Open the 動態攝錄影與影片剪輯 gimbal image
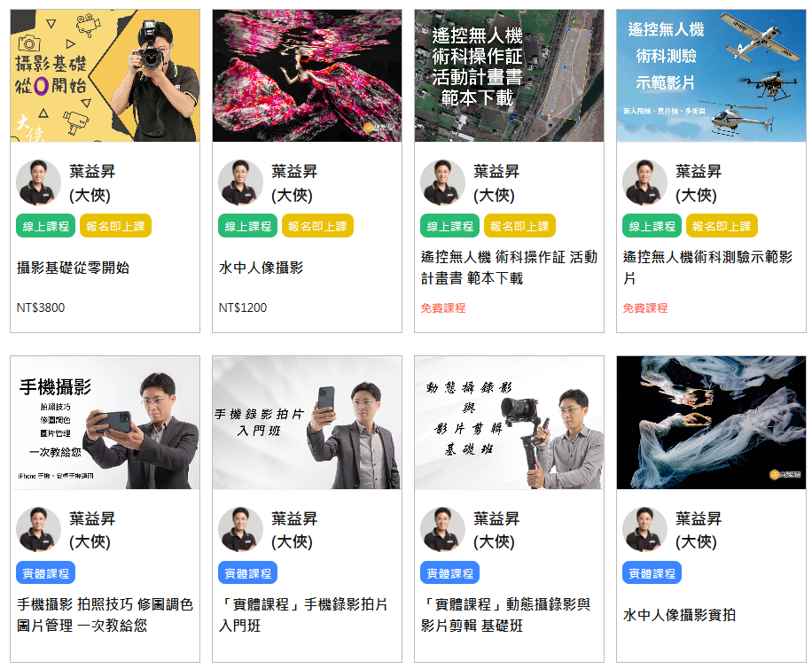This screenshot has width=812, height=669. point(509,423)
